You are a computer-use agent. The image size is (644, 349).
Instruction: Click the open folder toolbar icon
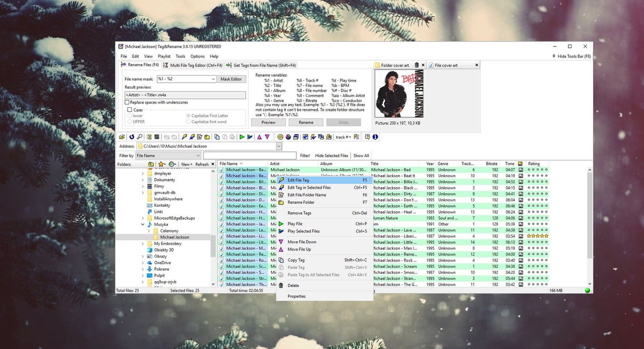point(122,137)
